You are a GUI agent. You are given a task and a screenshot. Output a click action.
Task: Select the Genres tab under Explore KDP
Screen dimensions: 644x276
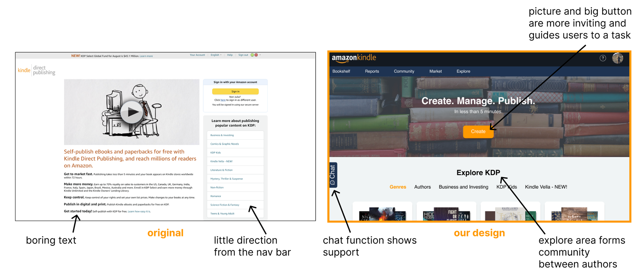(398, 187)
